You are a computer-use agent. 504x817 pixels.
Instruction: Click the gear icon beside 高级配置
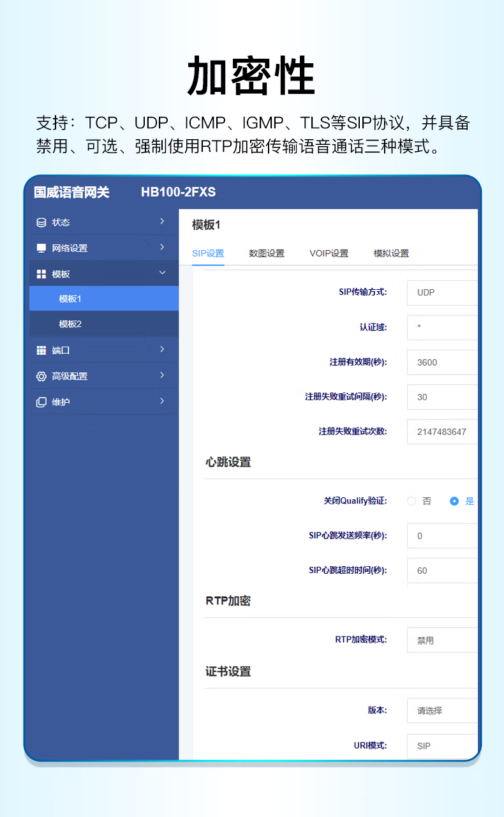(x=41, y=376)
